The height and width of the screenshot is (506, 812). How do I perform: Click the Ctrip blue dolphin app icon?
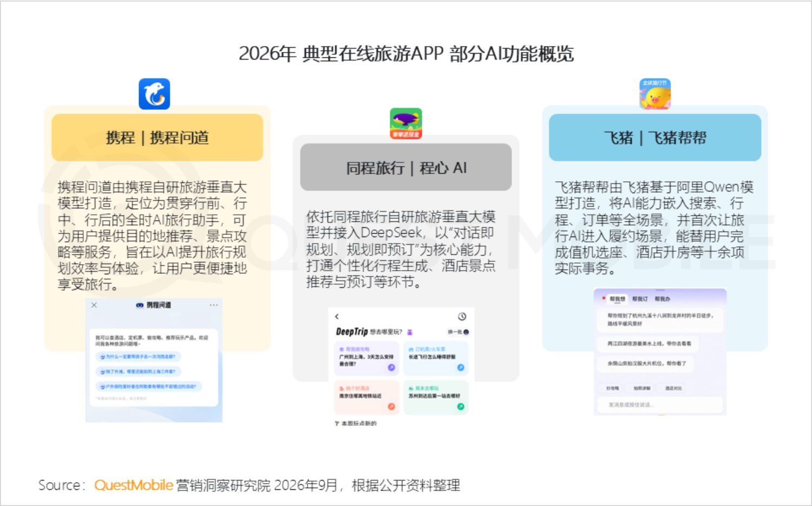tap(154, 94)
